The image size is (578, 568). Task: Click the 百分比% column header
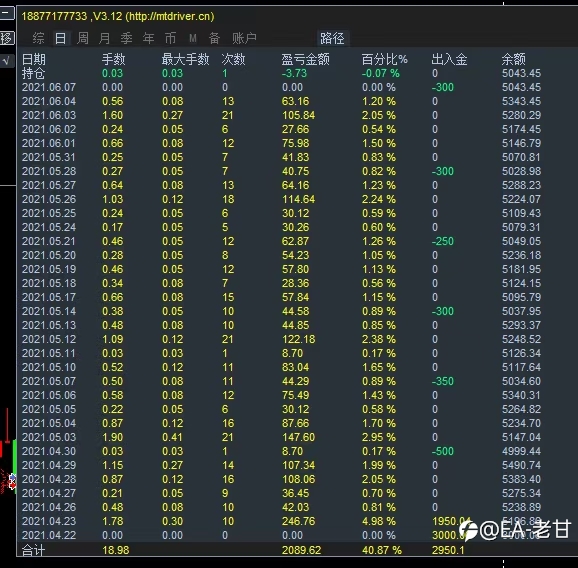click(384, 59)
